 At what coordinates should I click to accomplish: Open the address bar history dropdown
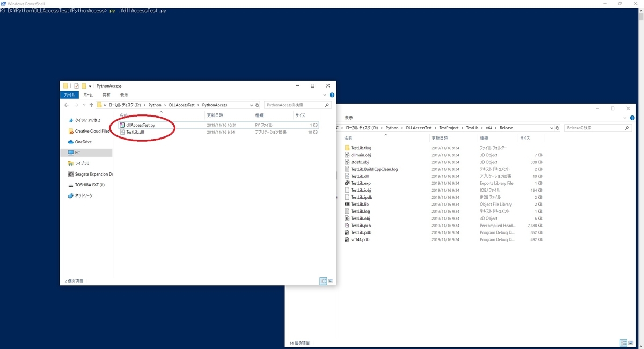[x=251, y=105]
